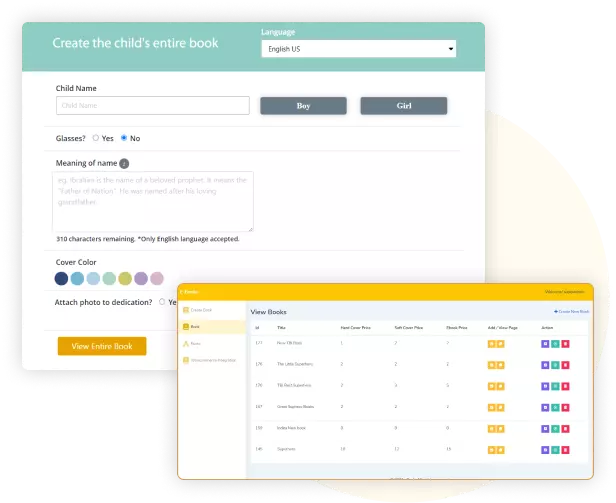
Task: Click the Title column header
Action: 281,328
